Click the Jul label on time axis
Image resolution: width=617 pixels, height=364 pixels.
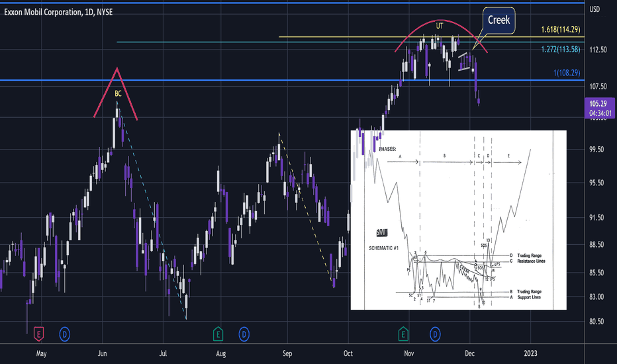(163, 353)
